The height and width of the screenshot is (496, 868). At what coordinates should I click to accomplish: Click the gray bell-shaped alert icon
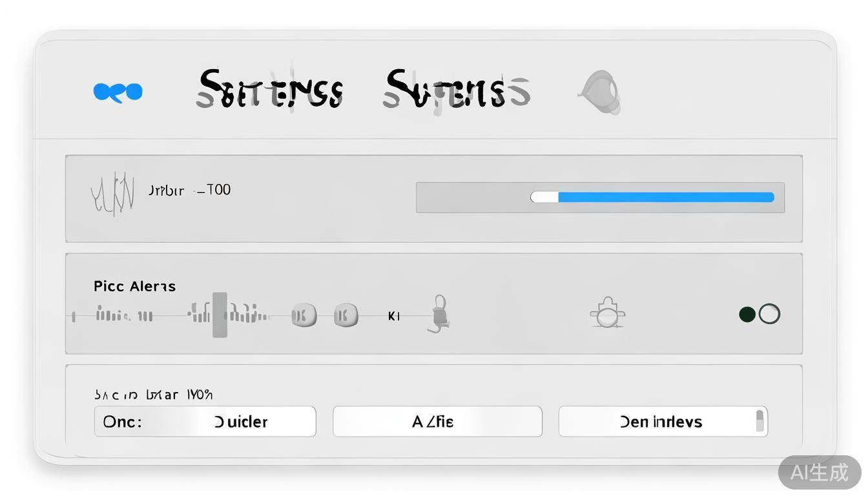point(607,313)
